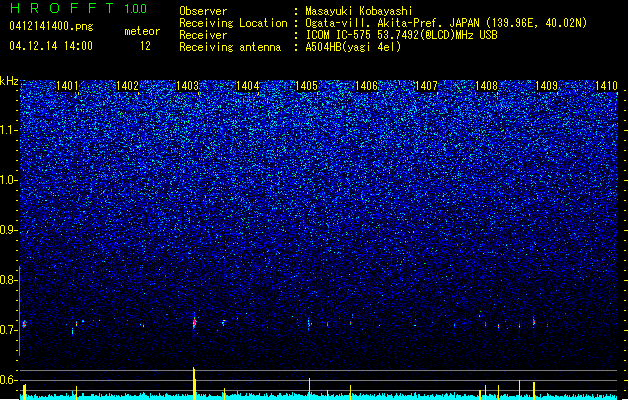The width and height of the screenshot is (629, 400).
Task: Click the tallest yellow peak bar at 1403
Action: pos(194,383)
